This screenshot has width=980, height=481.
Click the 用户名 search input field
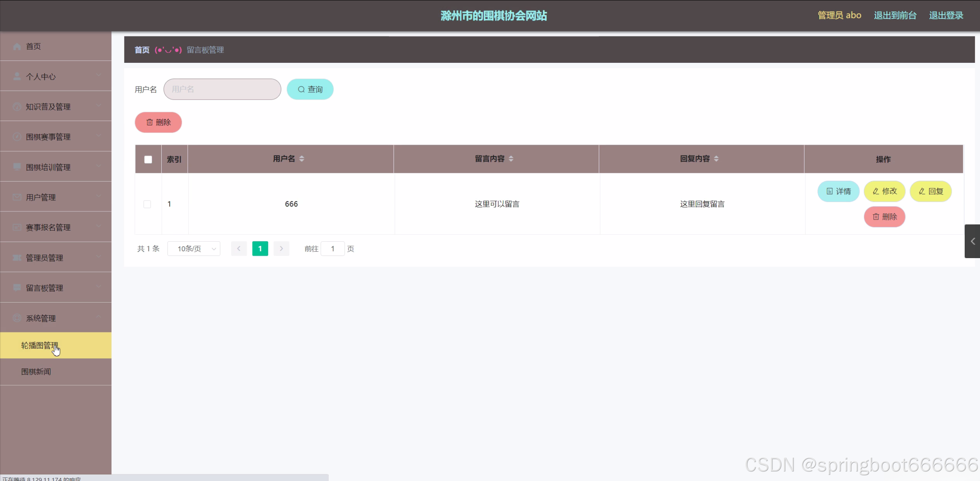point(222,89)
